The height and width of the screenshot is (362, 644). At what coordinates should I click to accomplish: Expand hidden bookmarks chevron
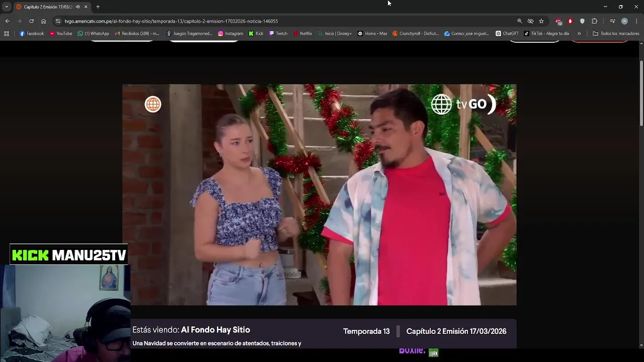579,34
